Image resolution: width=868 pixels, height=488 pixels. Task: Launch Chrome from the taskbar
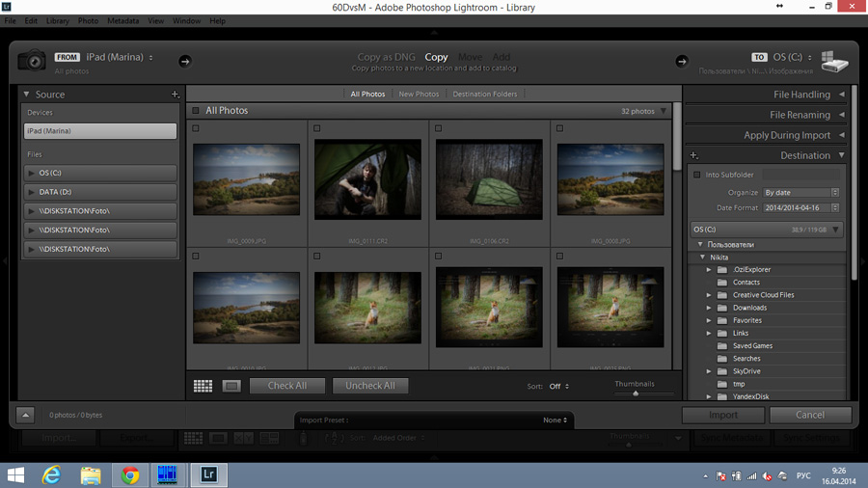click(x=130, y=474)
